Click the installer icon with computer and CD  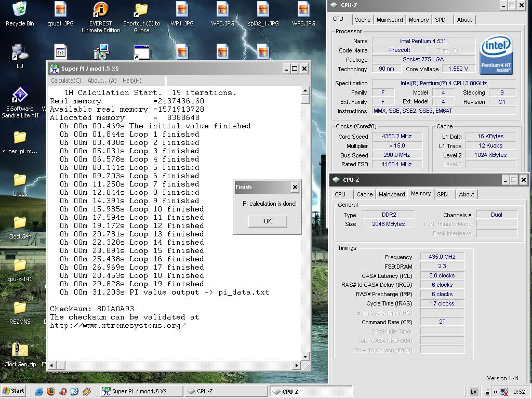[x=101, y=52]
